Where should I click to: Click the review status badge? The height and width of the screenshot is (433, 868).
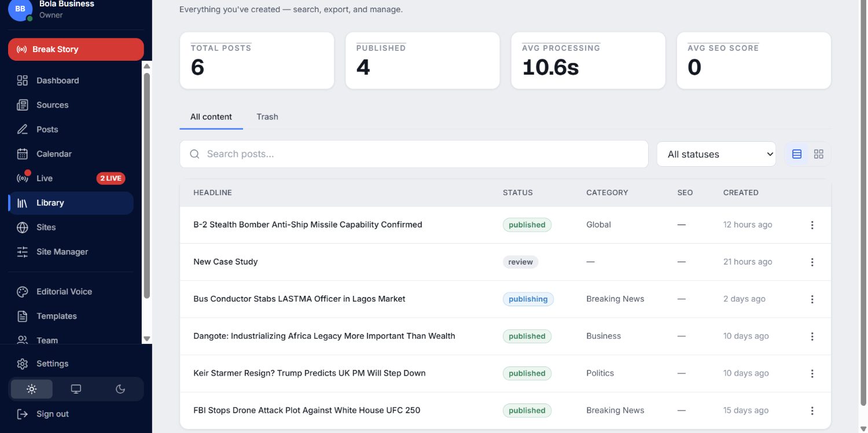click(520, 262)
